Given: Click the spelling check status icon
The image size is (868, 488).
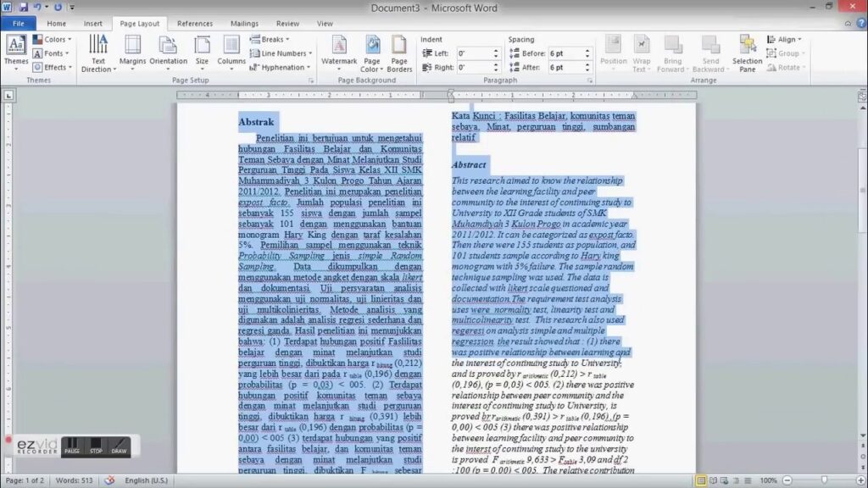Looking at the screenshot, I should [109, 480].
